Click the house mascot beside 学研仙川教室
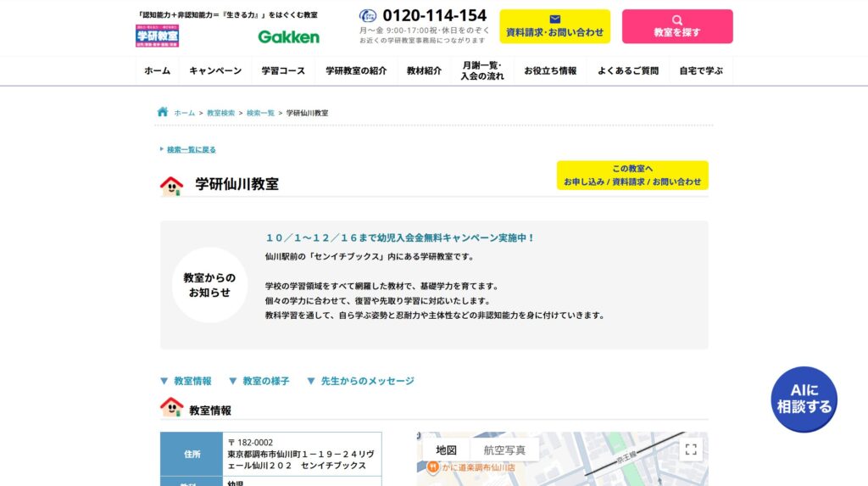This screenshot has width=868, height=486. [171, 186]
